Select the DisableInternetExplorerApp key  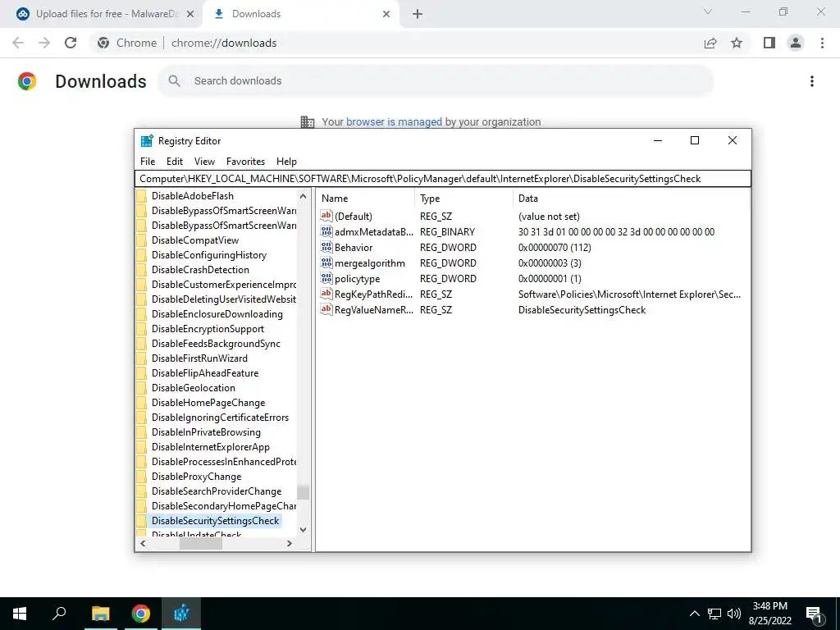[211, 447]
